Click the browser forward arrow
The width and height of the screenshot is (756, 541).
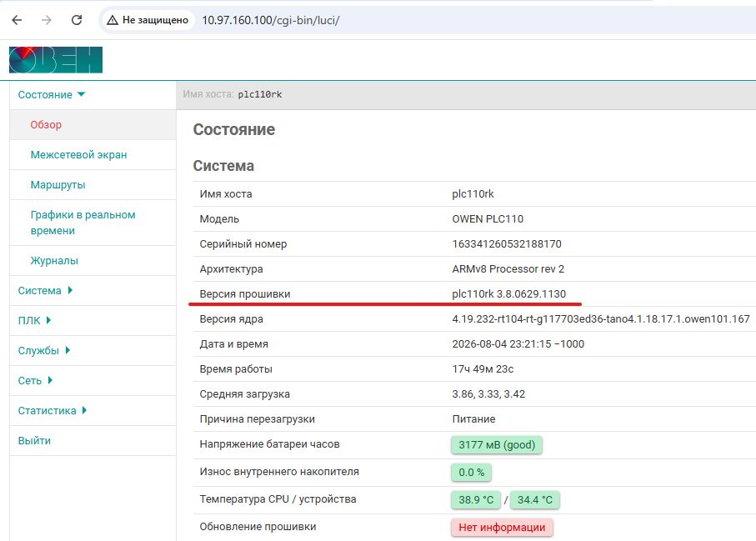pos(47,20)
